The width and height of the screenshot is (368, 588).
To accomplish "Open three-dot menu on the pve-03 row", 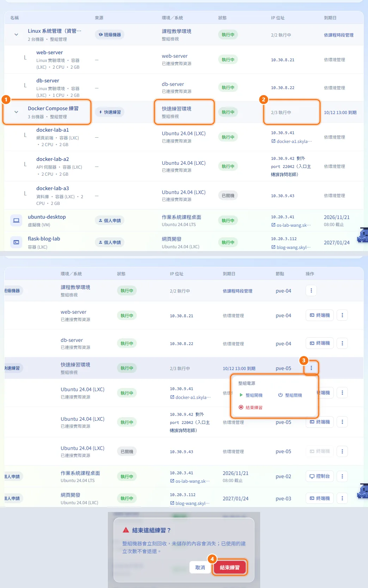I will click(342, 498).
